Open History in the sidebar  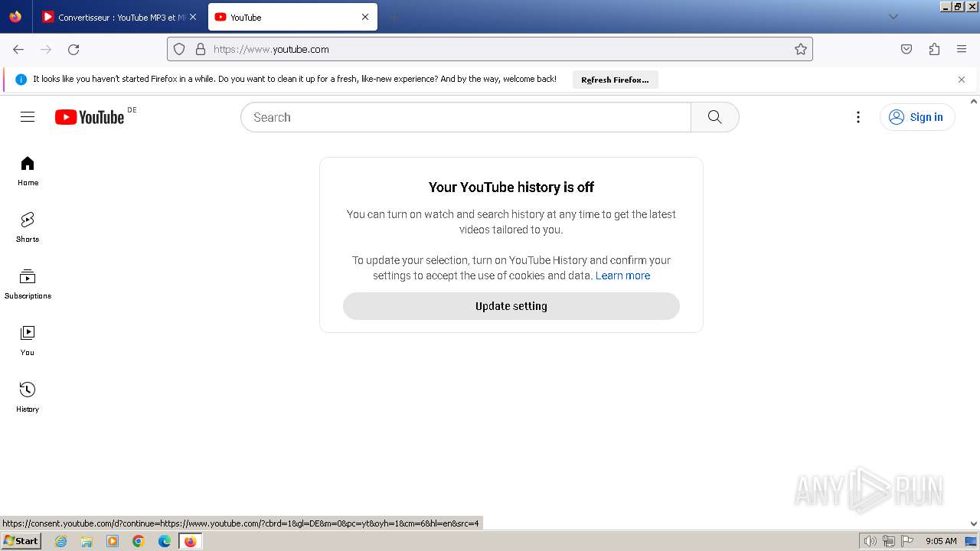point(28,398)
